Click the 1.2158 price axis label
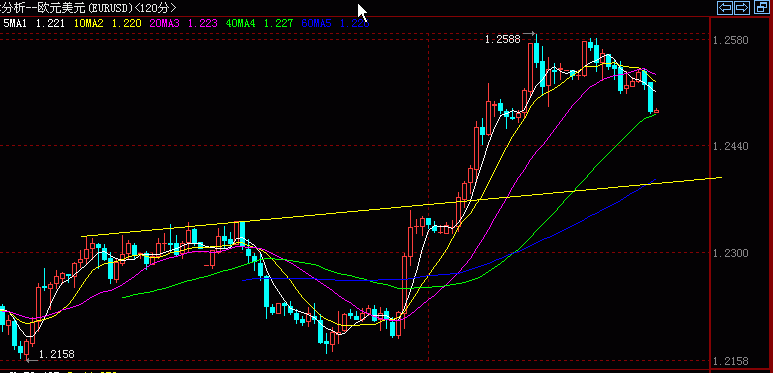The width and height of the screenshot is (773, 373). point(731,361)
